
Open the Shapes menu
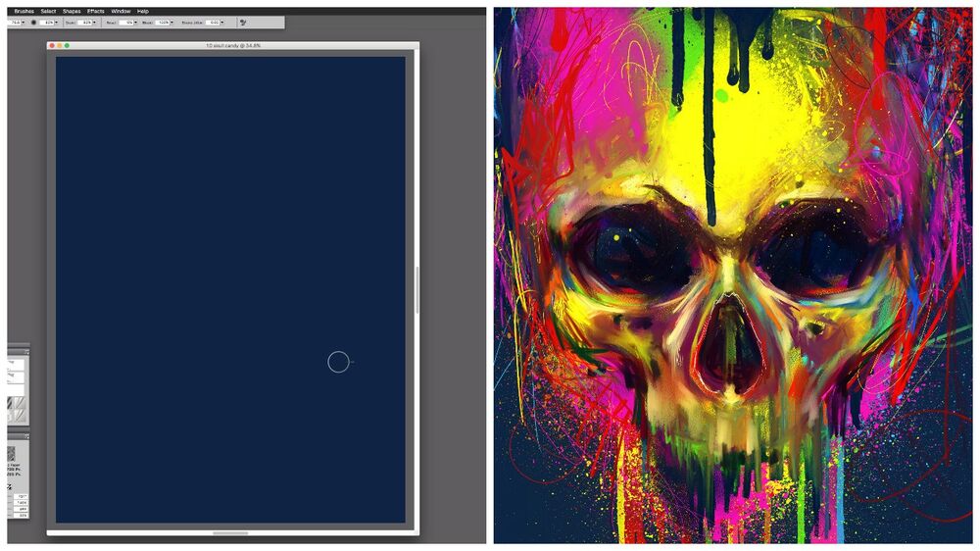click(x=72, y=11)
